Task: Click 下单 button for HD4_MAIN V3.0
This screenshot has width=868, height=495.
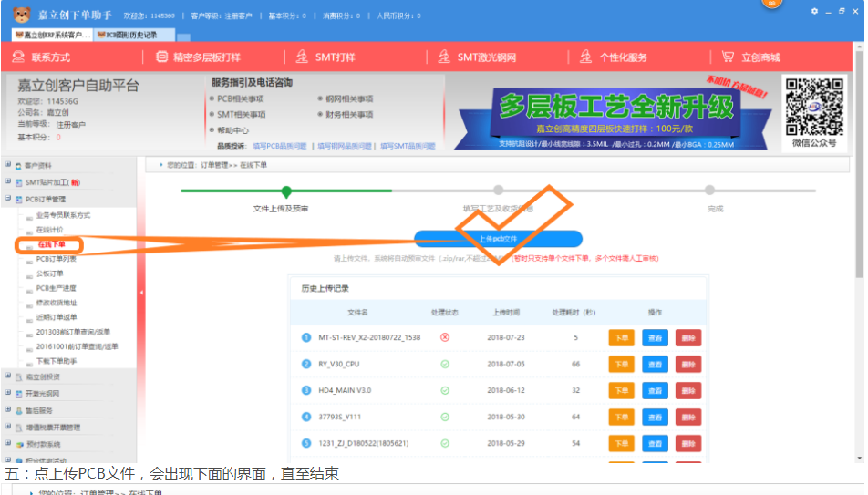Action: click(x=621, y=390)
